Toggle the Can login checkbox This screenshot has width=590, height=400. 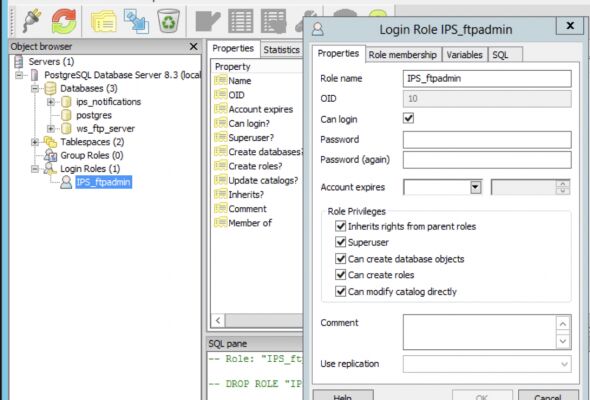pos(408,118)
